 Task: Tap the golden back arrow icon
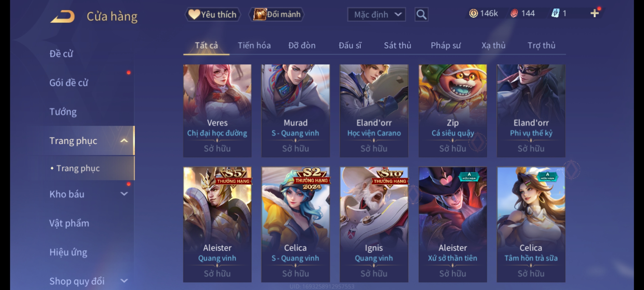coord(62,16)
